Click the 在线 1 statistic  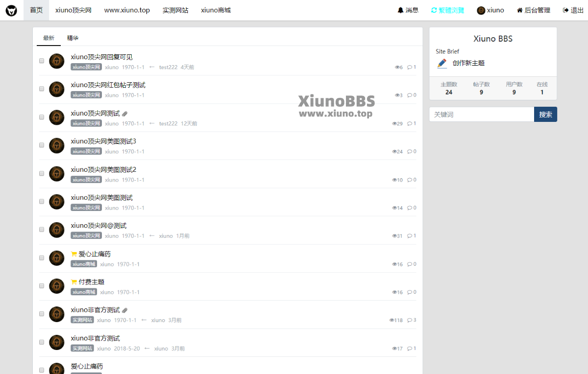(x=542, y=88)
